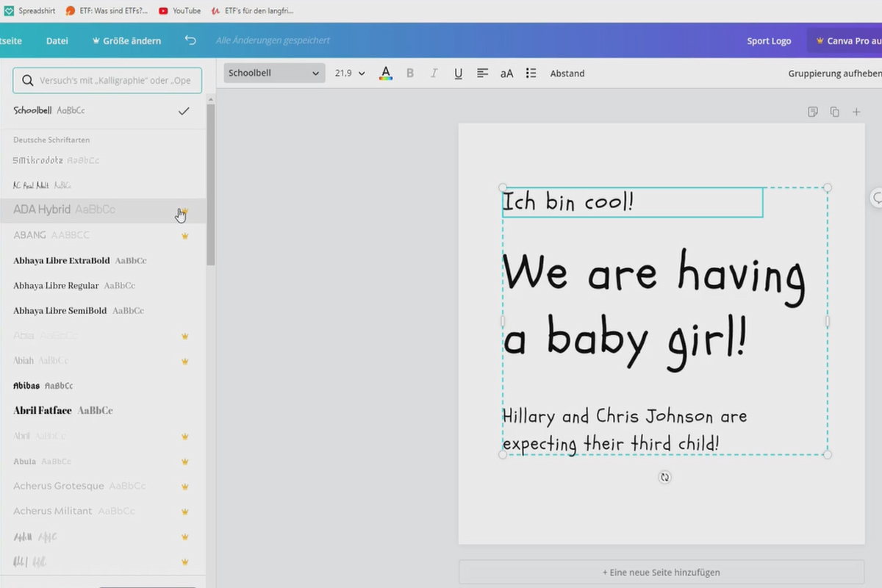882x588 pixels.
Task: Click Eine neue Seite hinzufügen
Action: click(661, 572)
